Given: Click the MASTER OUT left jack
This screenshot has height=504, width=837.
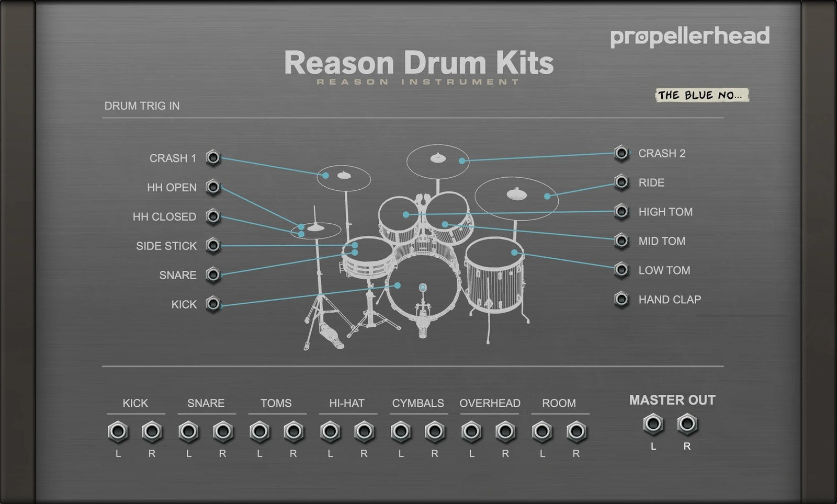Looking at the screenshot, I should coord(653,424).
